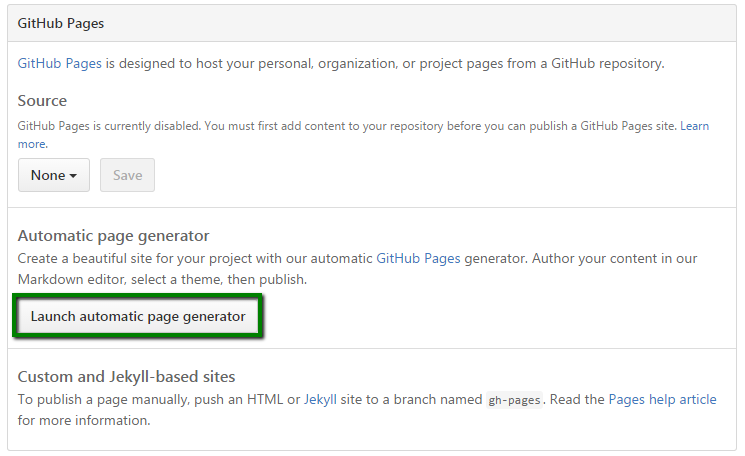Click the gh-pages branch code text
Viewport: 745px width, 456px height.
pos(514,400)
